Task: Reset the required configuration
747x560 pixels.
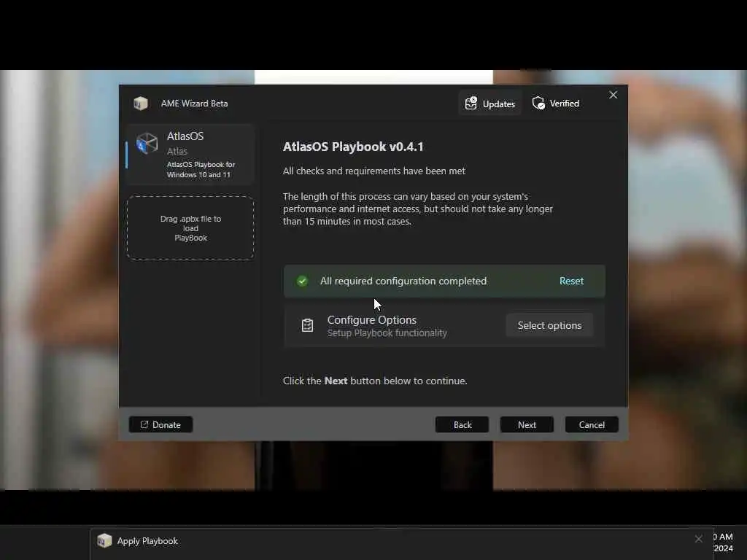Action: coord(571,281)
